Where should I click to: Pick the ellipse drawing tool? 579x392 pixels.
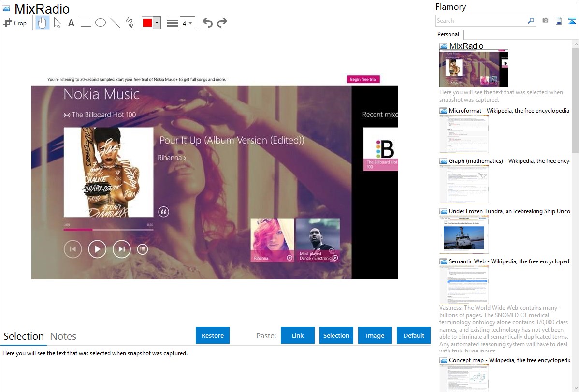(101, 23)
